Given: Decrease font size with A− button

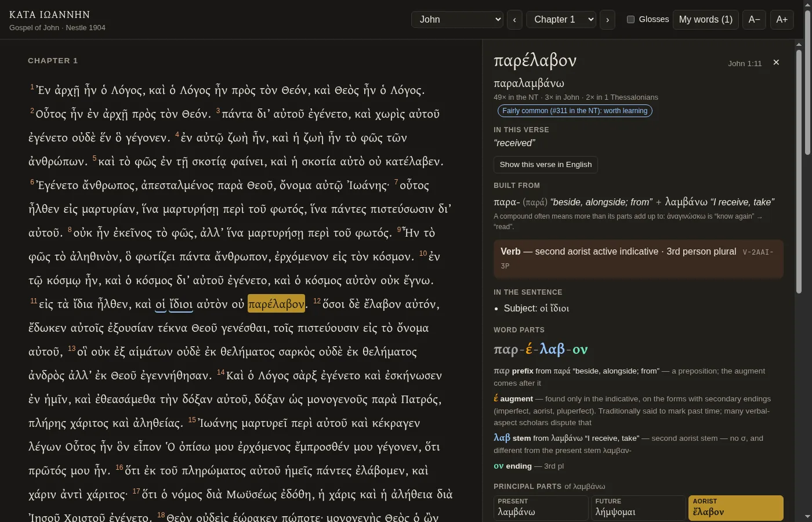Looking at the screenshot, I should [754, 20].
